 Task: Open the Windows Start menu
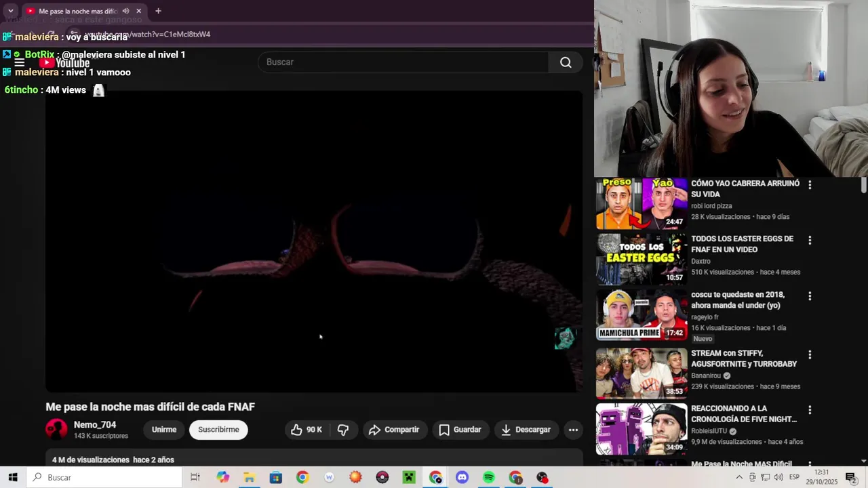(x=13, y=477)
